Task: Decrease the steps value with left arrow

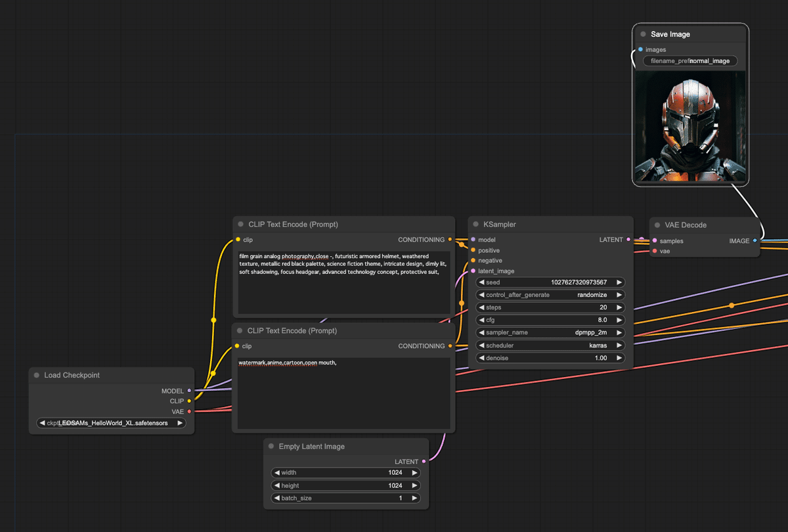Action: (481, 307)
